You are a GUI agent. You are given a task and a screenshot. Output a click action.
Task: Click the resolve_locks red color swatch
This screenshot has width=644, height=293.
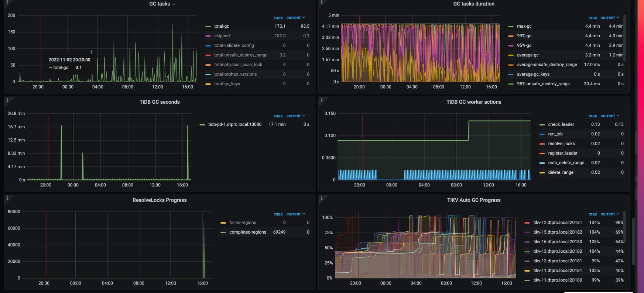tap(542, 144)
